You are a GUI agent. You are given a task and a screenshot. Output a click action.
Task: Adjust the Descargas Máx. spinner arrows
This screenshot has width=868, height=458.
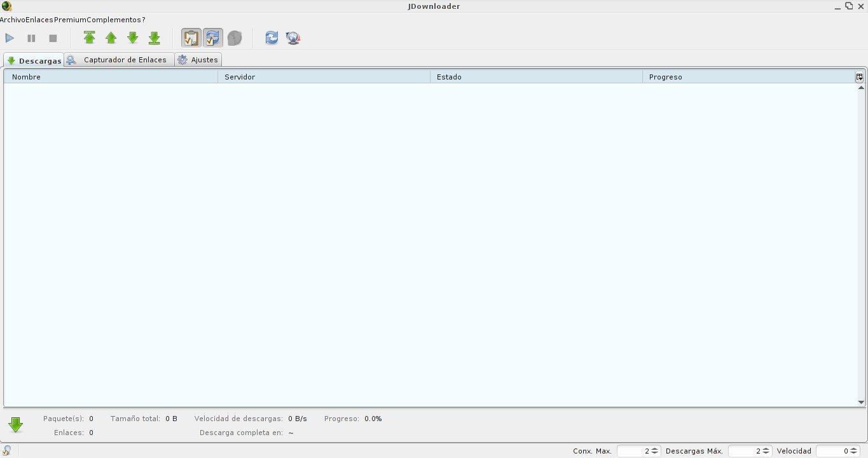tap(766, 451)
